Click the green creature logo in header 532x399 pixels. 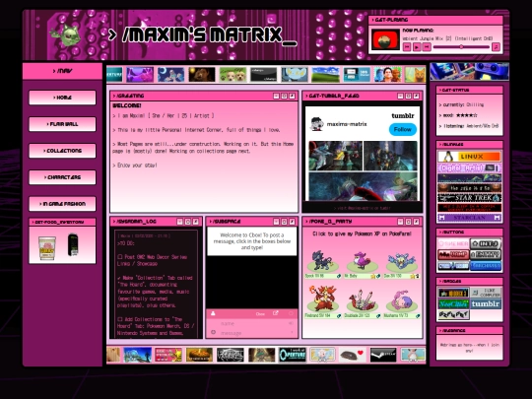tap(66, 34)
